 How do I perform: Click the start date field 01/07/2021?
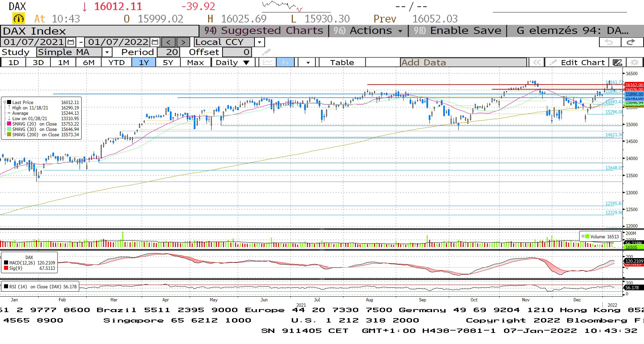34,42
